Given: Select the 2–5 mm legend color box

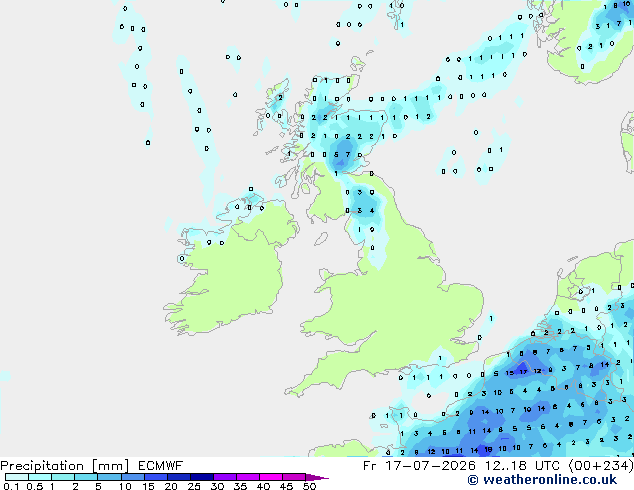Looking at the screenshot, I should tap(86, 477).
